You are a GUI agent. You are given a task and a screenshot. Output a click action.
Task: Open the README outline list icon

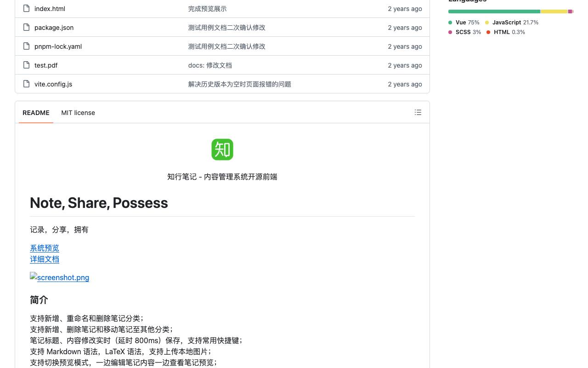[418, 112]
